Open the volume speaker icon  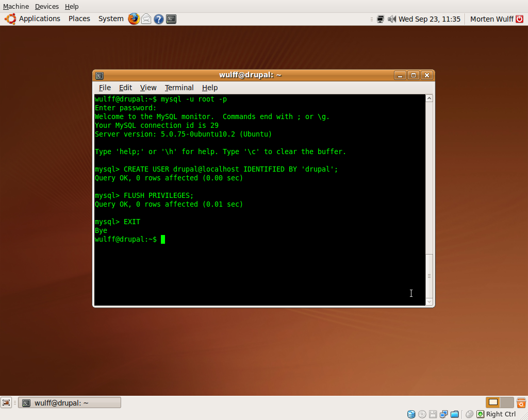pyautogui.click(x=392, y=19)
